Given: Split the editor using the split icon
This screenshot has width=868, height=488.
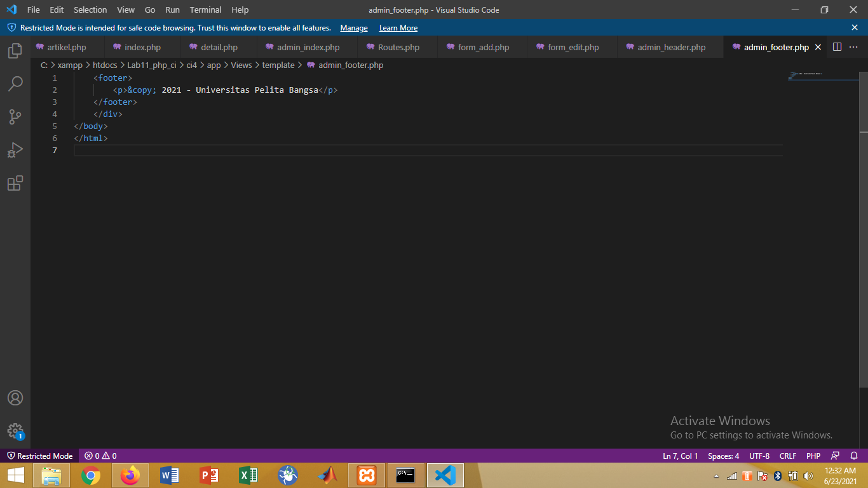Looking at the screenshot, I should point(837,46).
